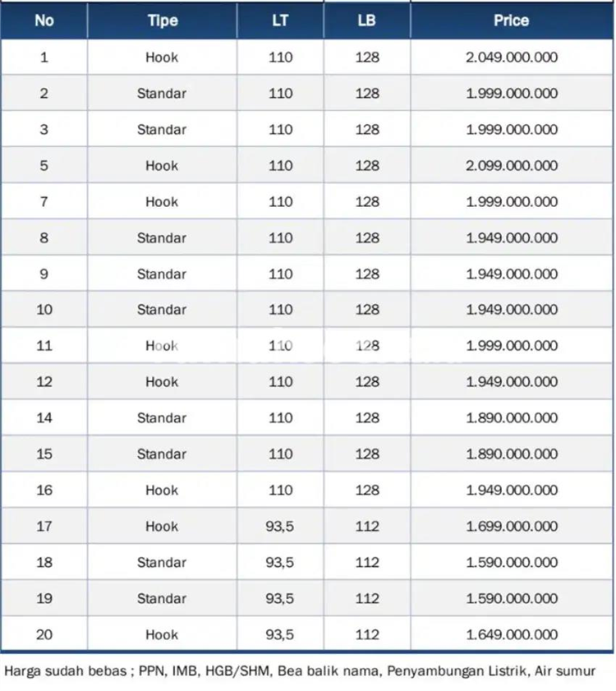Click the 1.699.000.000 price for unit 17
This screenshot has width=616, height=691.
(512, 526)
